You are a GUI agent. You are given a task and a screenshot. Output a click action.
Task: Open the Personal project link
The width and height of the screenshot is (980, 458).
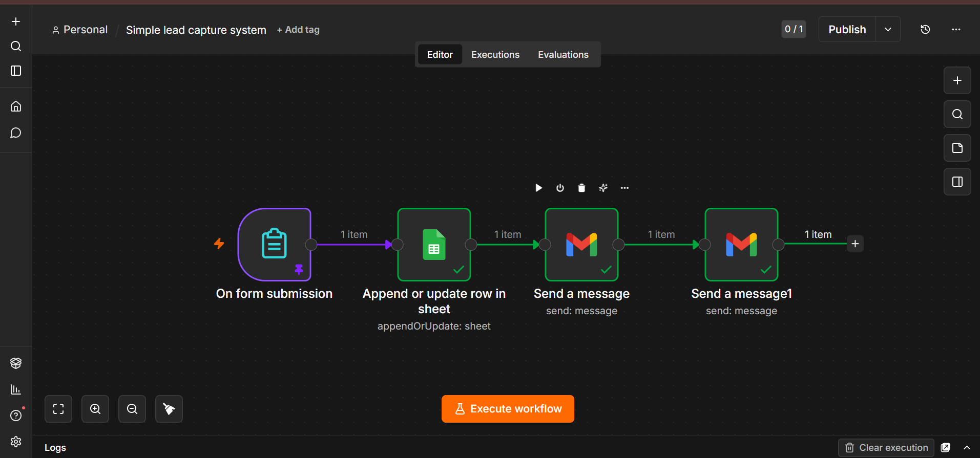click(x=80, y=30)
